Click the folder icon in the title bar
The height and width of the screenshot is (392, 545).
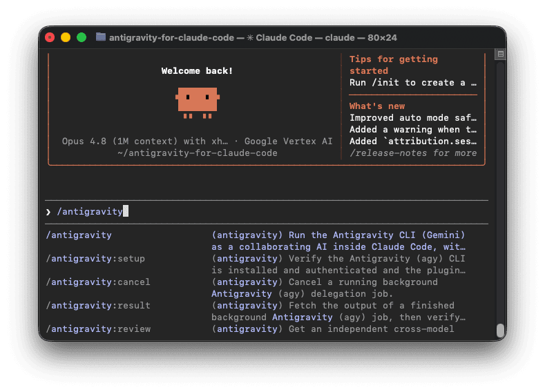pyautogui.click(x=100, y=37)
